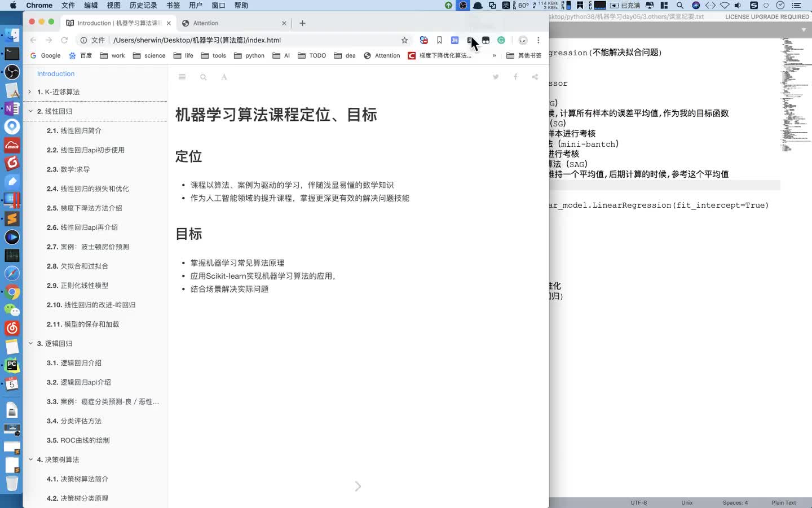Open the python bookmarks folder
Viewport: 812px width, 508px height.
pos(249,55)
